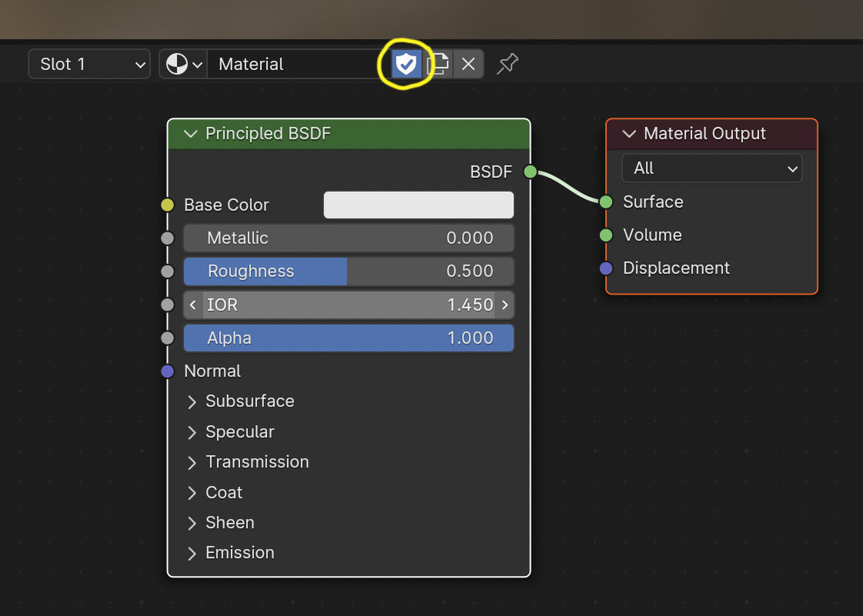The width and height of the screenshot is (863, 616).
Task: Expand the Subsurface panel
Action: click(192, 402)
